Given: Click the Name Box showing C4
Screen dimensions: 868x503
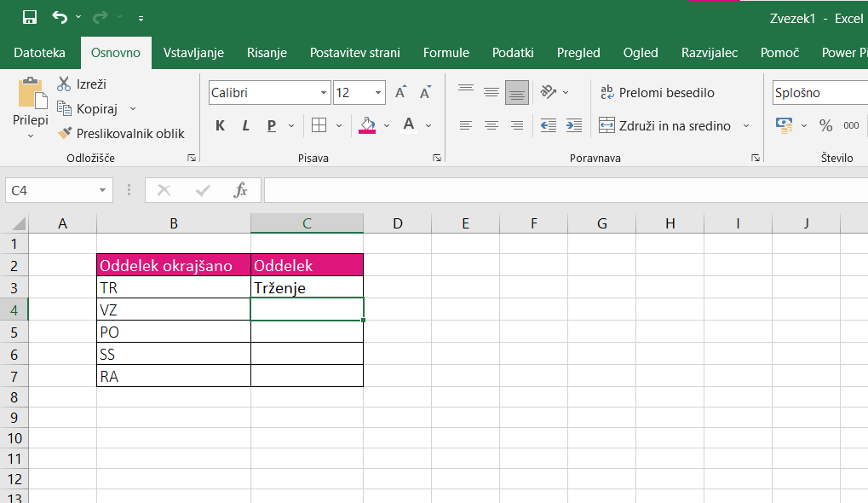Looking at the screenshot, I should (x=59, y=191).
